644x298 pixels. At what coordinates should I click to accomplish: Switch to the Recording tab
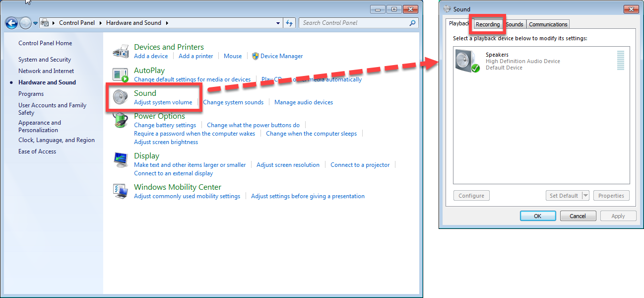pos(487,24)
